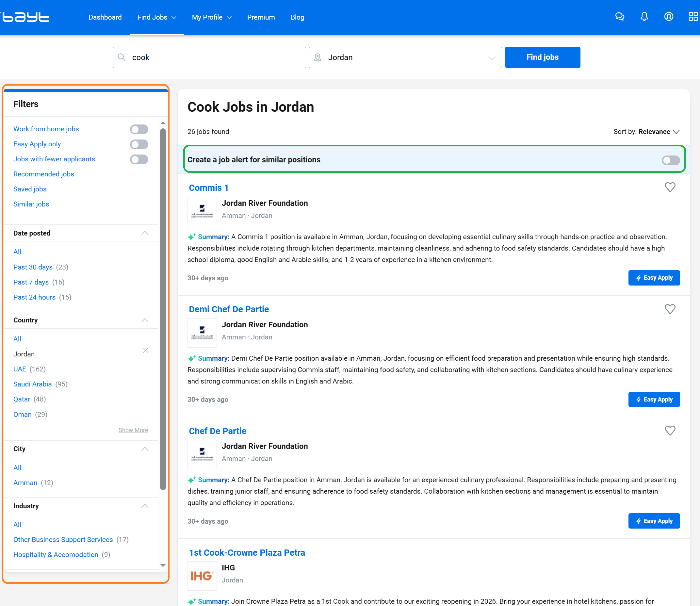Screen dimensions: 700x606
Task: Click the filters scrollbar down arrow
Action: (163, 565)
